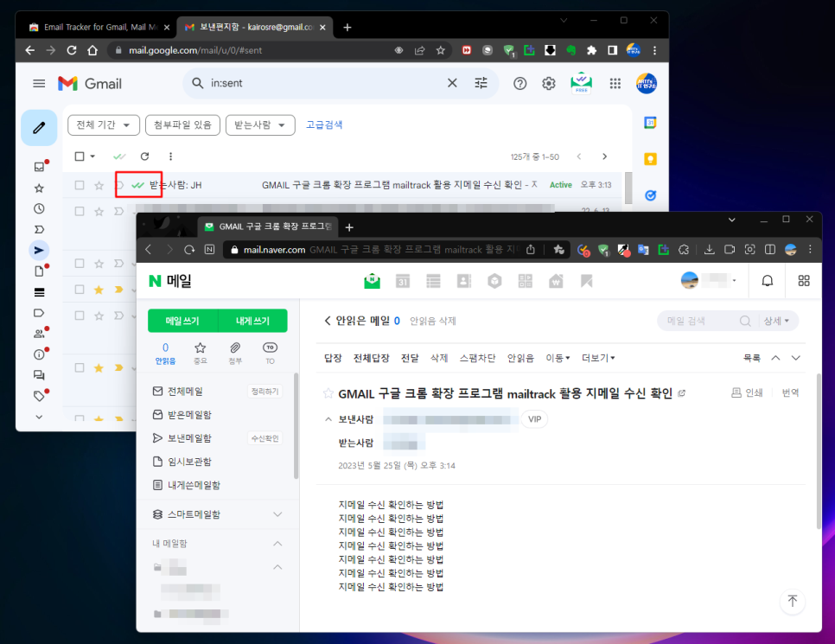Reload page in the Naver browser window

189,249
